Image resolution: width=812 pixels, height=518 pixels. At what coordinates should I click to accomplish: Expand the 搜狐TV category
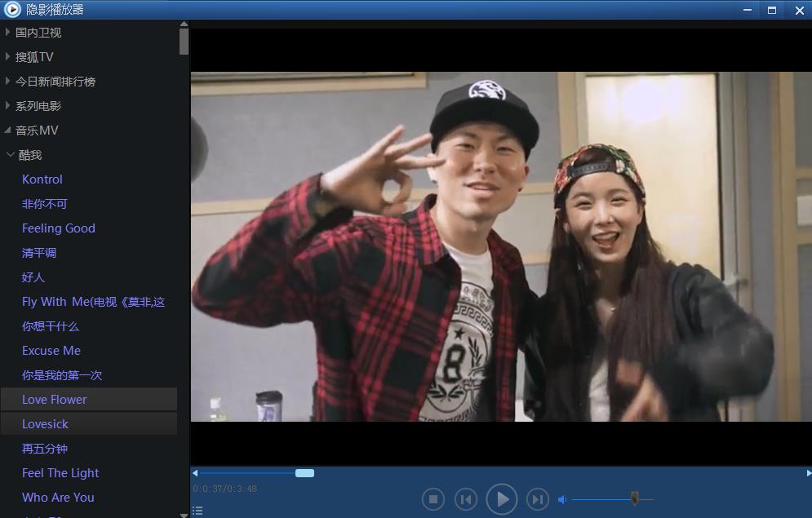point(8,57)
